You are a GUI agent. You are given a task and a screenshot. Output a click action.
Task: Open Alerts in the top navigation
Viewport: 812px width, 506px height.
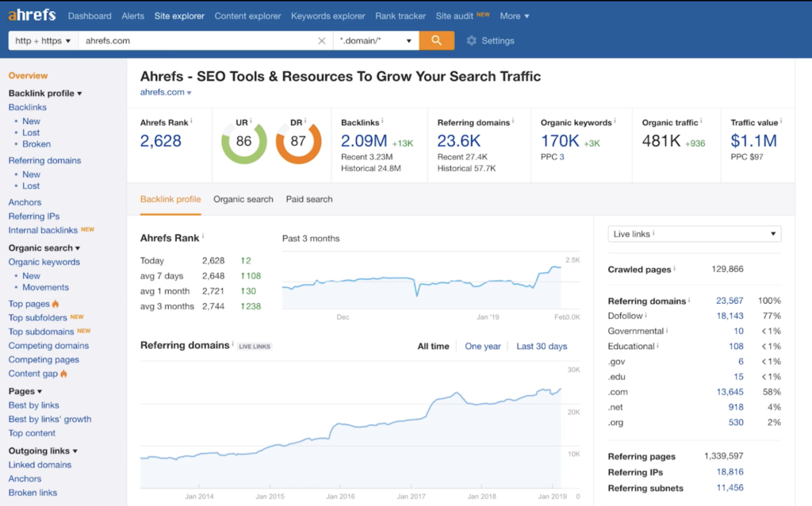pyautogui.click(x=133, y=16)
